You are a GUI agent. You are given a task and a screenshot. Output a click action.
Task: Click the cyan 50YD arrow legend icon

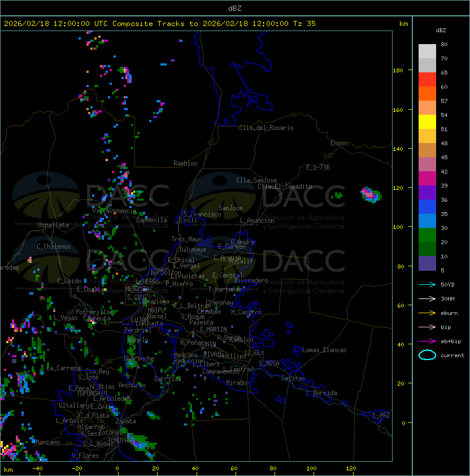[x=427, y=284]
